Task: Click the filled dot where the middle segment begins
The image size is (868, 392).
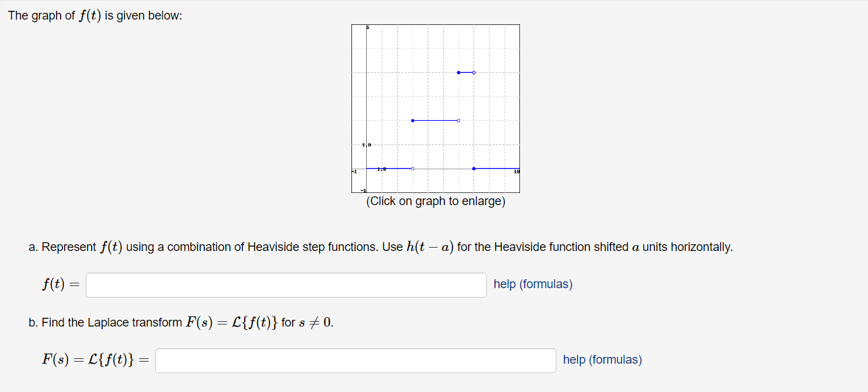Action: click(413, 120)
